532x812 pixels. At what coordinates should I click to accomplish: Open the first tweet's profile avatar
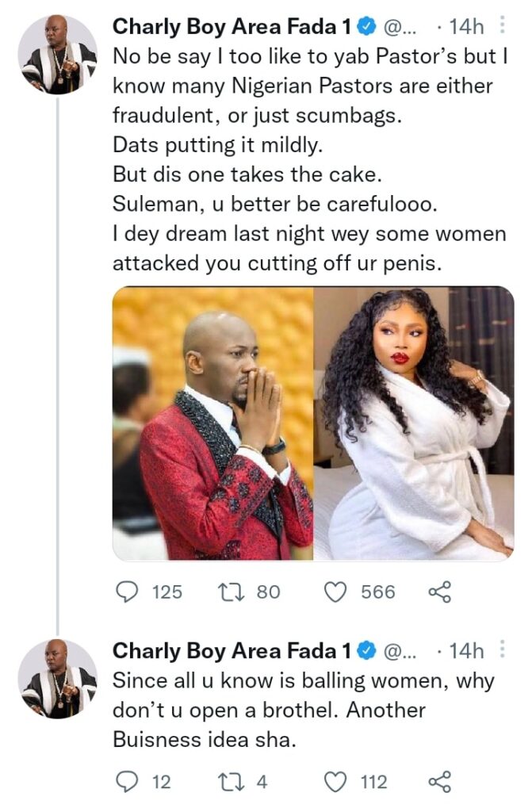click(57, 54)
